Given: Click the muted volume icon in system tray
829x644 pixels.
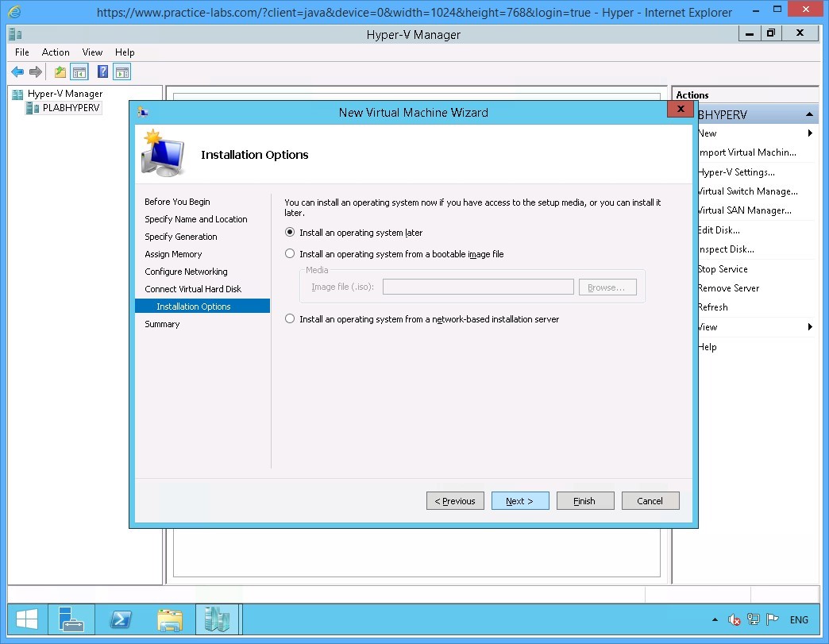Looking at the screenshot, I should pyautogui.click(x=735, y=619).
